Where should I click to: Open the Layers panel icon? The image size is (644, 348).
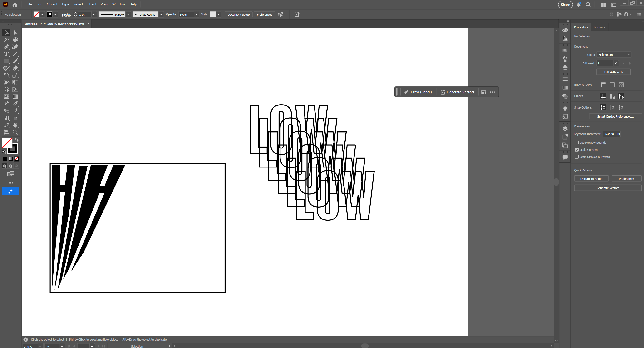[x=565, y=129]
